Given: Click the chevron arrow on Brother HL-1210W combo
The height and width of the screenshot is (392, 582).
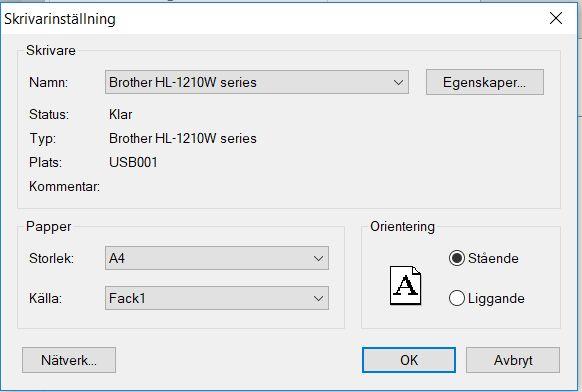Looking at the screenshot, I should [398, 82].
